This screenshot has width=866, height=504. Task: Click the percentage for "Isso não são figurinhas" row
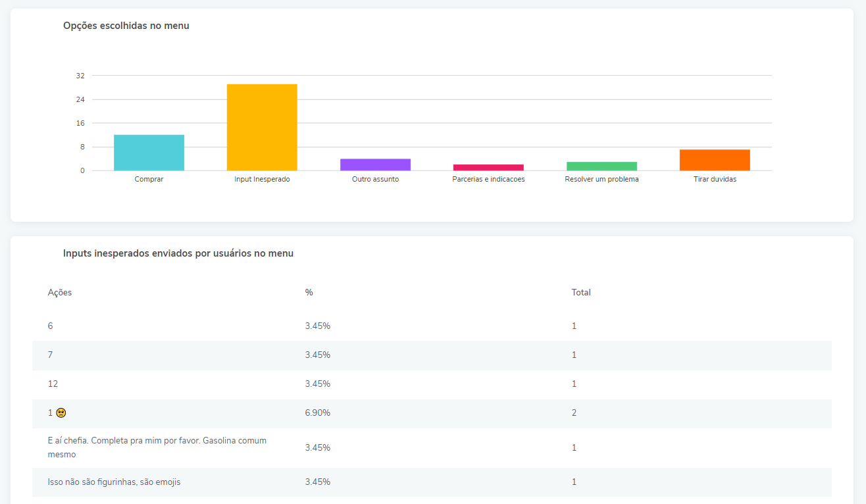pos(318,482)
